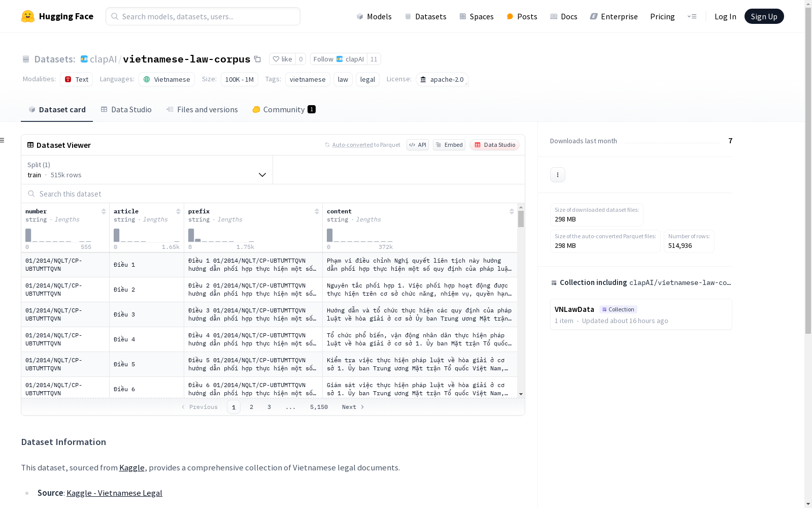The width and height of the screenshot is (812, 508).
Task: Sort the content column
Action: (512, 211)
